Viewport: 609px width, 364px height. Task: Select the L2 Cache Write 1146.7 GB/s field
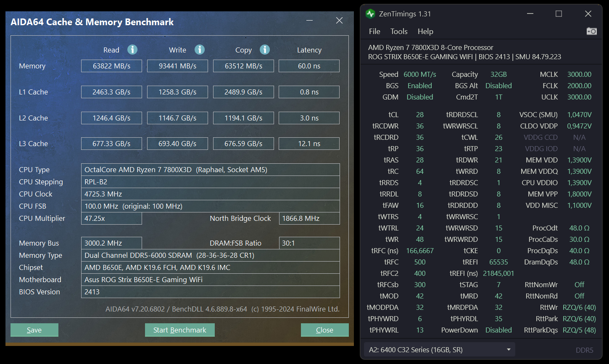(x=177, y=118)
